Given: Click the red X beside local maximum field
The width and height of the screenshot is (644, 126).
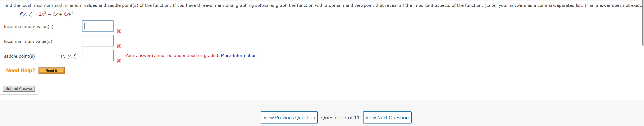Looking at the screenshot, I should [x=119, y=31].
